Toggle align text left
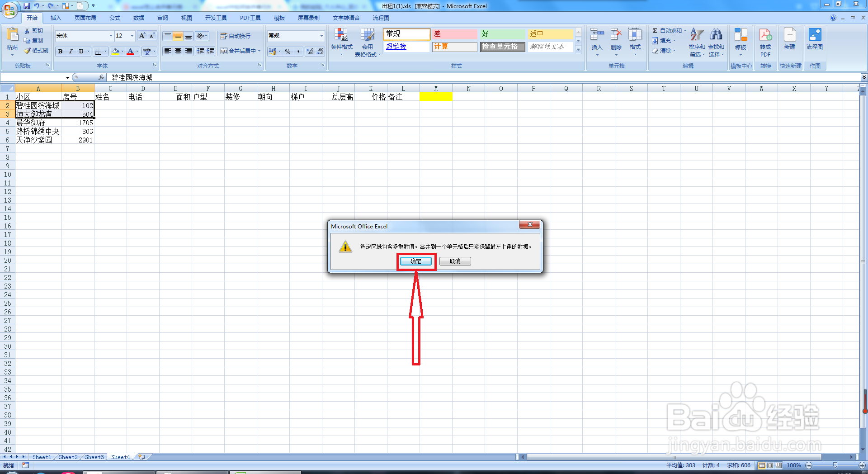868x474 pixels. (168, 51)
